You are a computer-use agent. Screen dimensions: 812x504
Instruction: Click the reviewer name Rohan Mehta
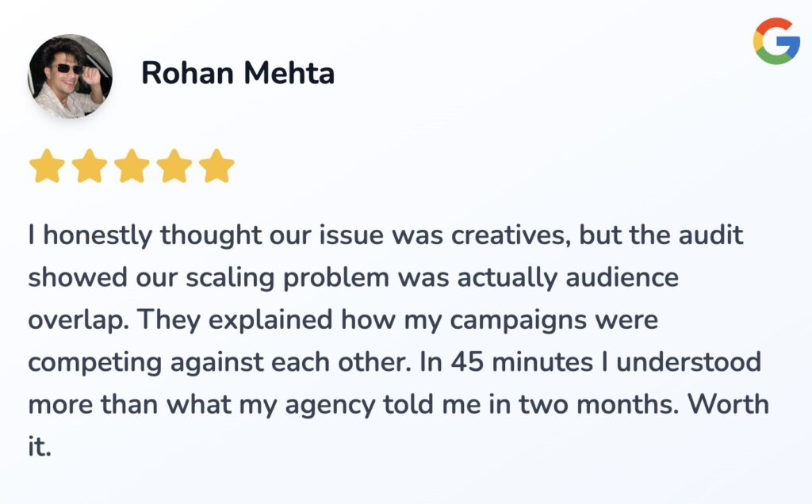click(x=238, y=74)
